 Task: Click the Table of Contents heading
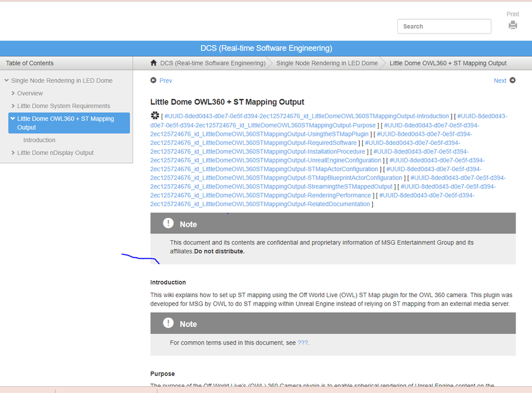click(x=29, y=63)
